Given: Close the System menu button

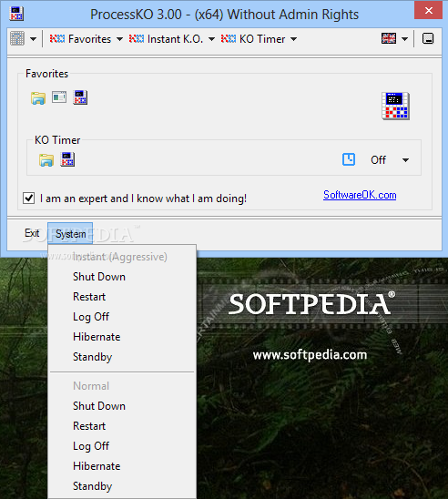Looking at the screenshot, I should click(70, 234).
